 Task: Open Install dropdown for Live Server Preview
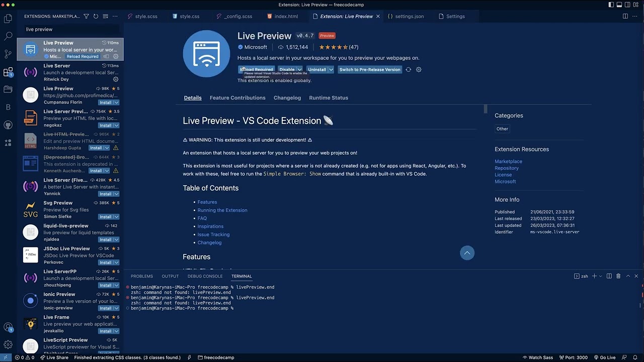(116, 125)
